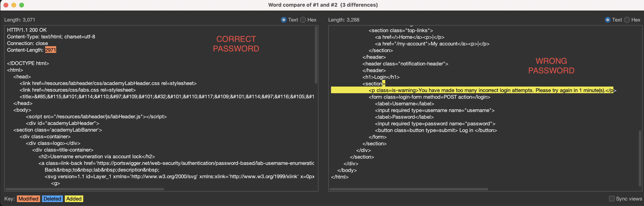Screen dimensions: 644x206
Task: Maximize the window with the green button
Action: click(22, 5)
